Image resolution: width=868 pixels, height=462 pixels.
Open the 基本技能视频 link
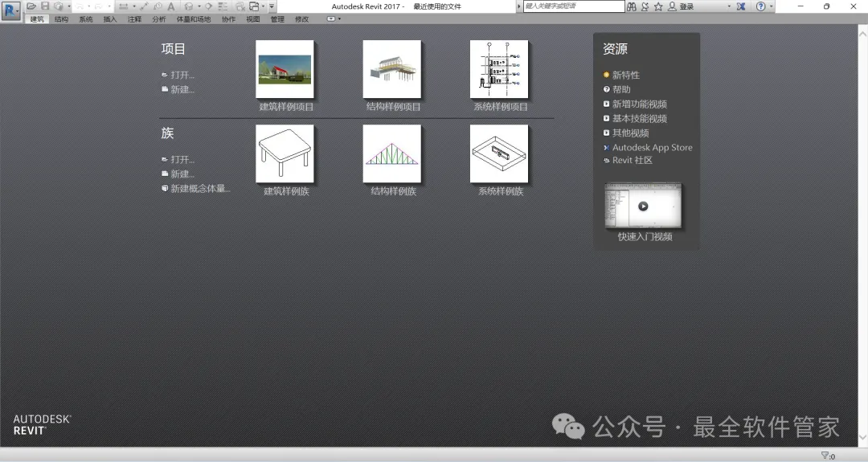640,118
